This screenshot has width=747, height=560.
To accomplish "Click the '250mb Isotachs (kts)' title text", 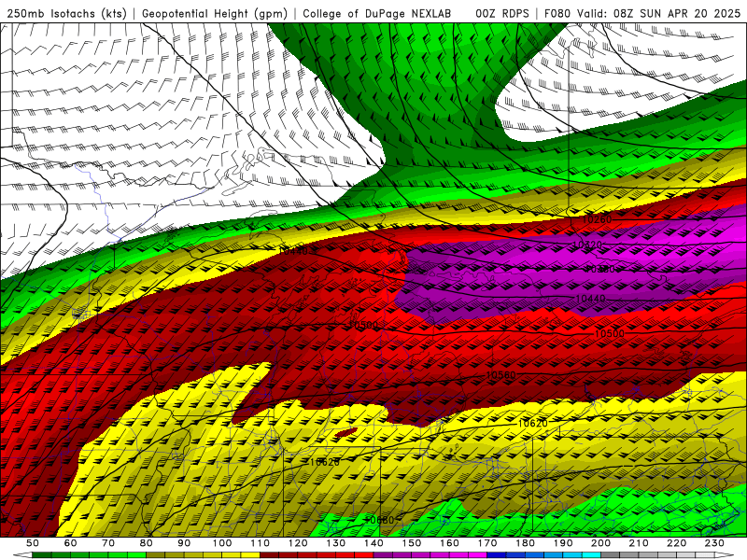I will coord(66,13).
